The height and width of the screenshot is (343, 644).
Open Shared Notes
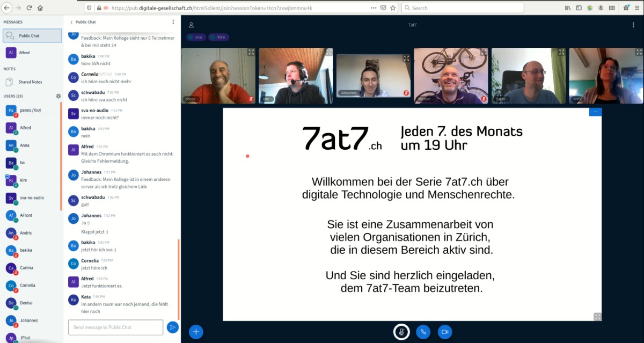point(30,82)
